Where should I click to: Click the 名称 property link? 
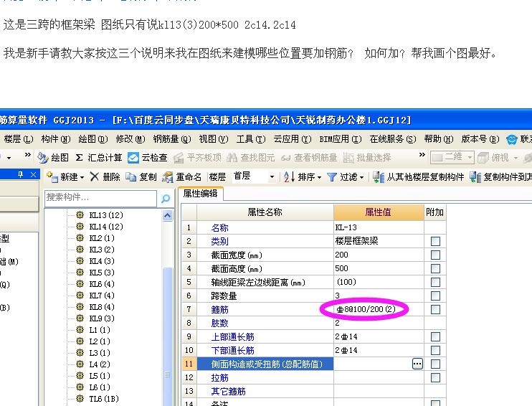(219, 228)
